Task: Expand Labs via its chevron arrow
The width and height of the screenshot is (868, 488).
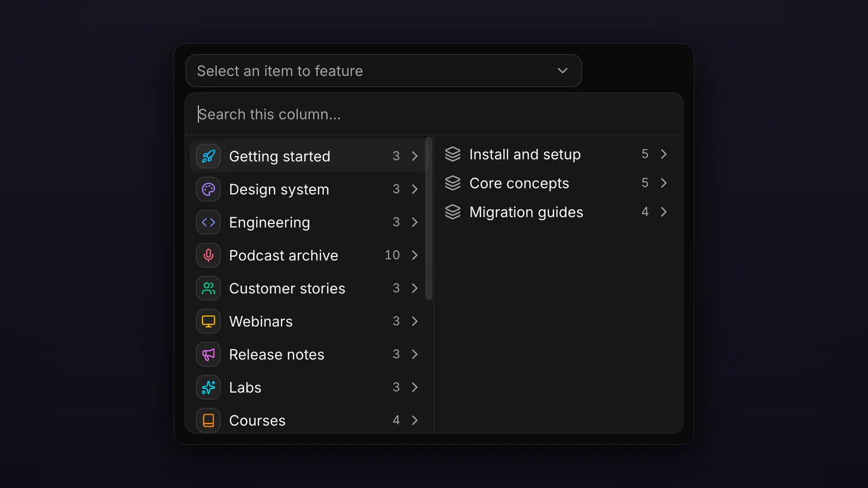Action: tap(414, 388)
